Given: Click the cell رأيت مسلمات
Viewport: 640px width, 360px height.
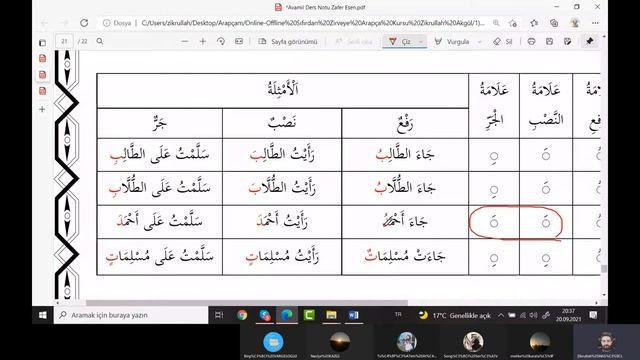Looking at the screenshot, I should 282,257.
